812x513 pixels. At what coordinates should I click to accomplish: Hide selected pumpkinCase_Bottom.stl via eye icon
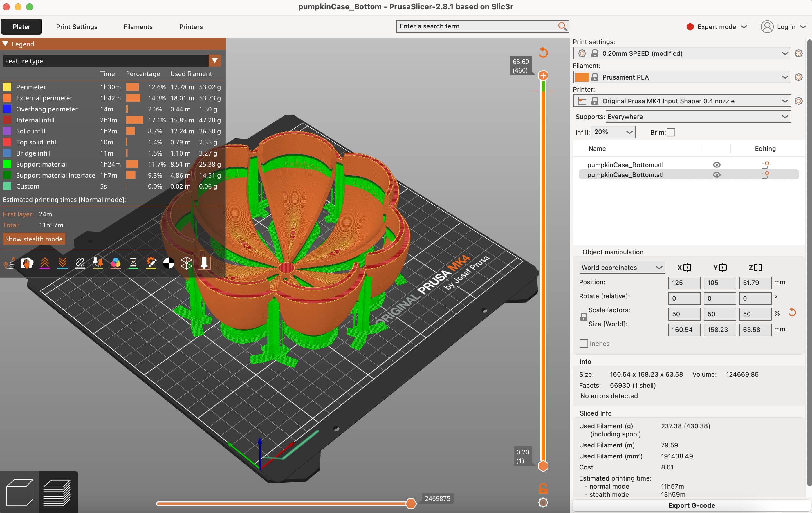[717, 175]
